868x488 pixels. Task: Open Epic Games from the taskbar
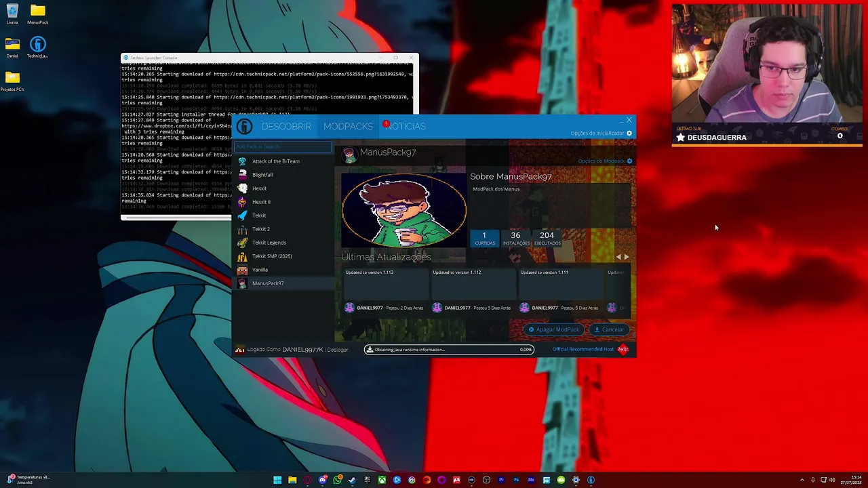point(367,480)
